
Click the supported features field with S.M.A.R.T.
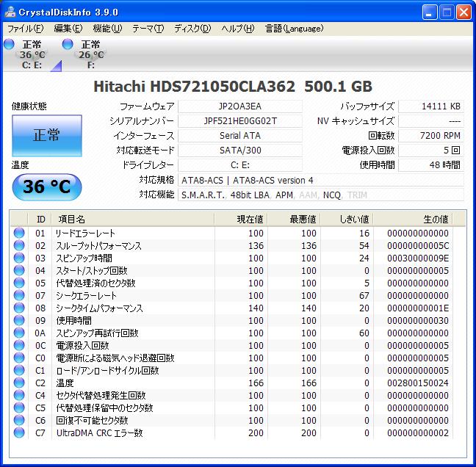[x=321, y=195]
